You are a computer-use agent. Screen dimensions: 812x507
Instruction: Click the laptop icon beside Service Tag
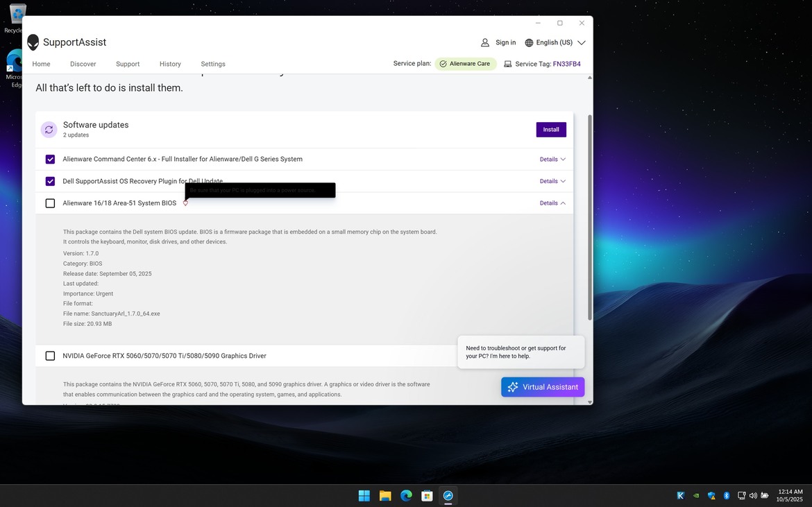(x=509, y=64)
